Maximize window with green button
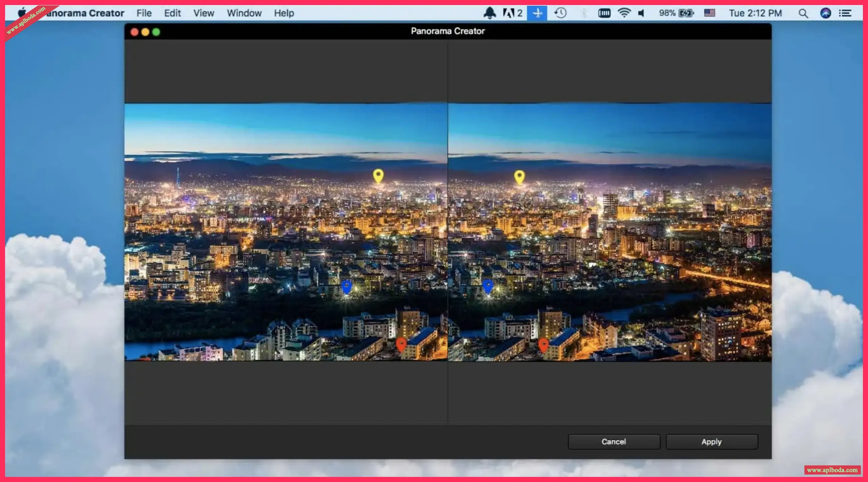Viewport: 868px width, 482px height. pyautogui.click(x=156, y=32)
